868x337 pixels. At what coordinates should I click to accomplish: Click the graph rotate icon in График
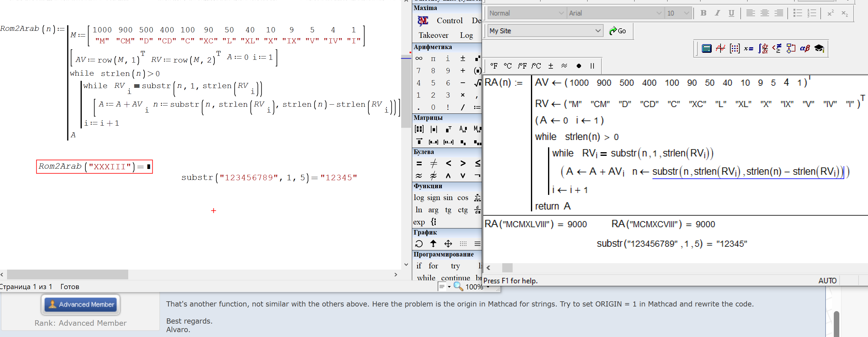click(x=419, y=244)
